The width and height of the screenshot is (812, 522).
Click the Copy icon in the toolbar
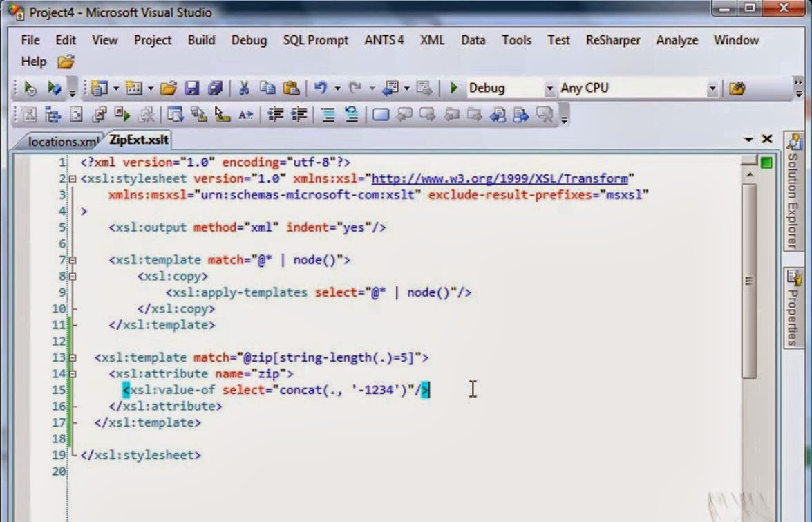(x=267, y=88)
